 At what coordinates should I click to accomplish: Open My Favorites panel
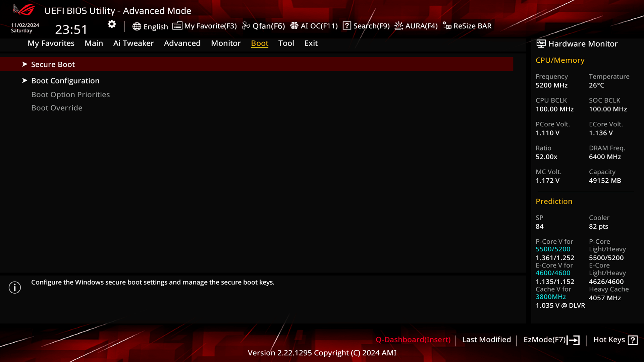[x=51, y=43]
